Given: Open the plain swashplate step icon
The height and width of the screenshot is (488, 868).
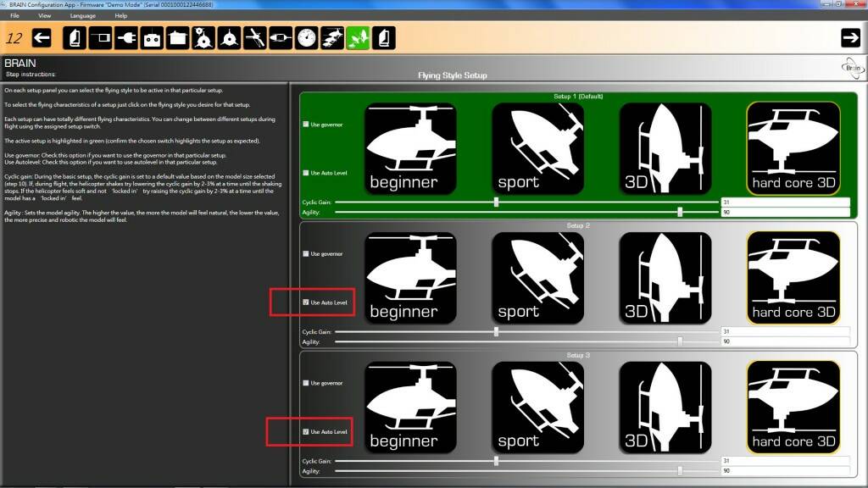Looking at the screenshot, I should 229,38.
